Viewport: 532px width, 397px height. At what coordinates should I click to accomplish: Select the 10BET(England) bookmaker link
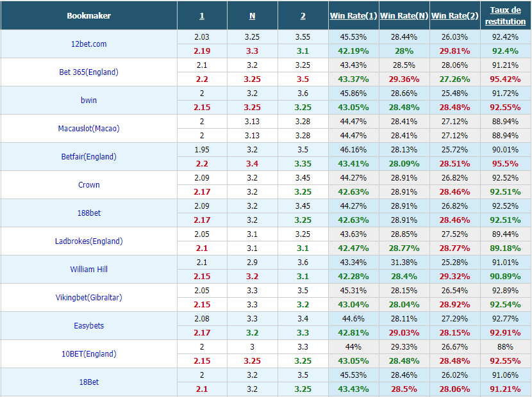point(89,353)
